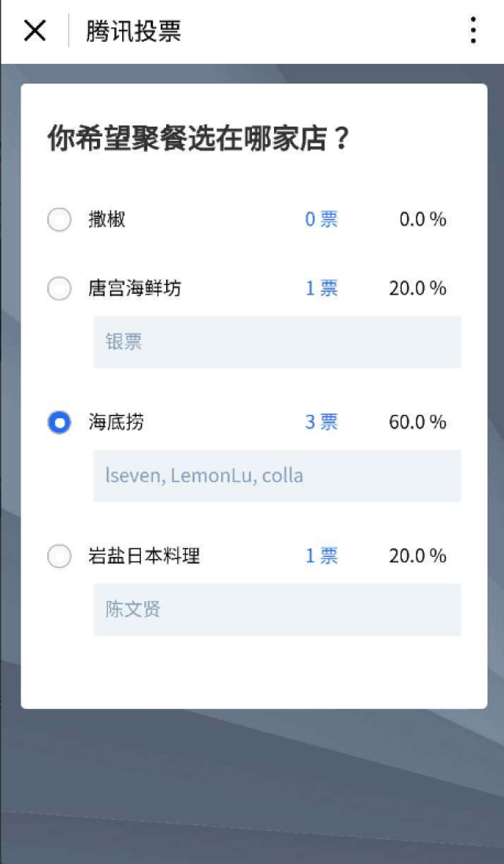Viewport: 504px width, 864px height.
Task: Click the 唐宫海鲜坊 option label
Action: [x=135, y=288]
